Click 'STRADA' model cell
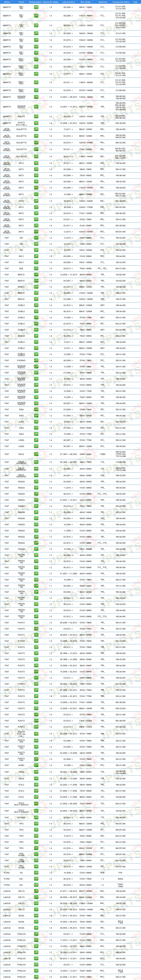The width and height of the screenshot is (141, 980). click(x=21, y=818)
